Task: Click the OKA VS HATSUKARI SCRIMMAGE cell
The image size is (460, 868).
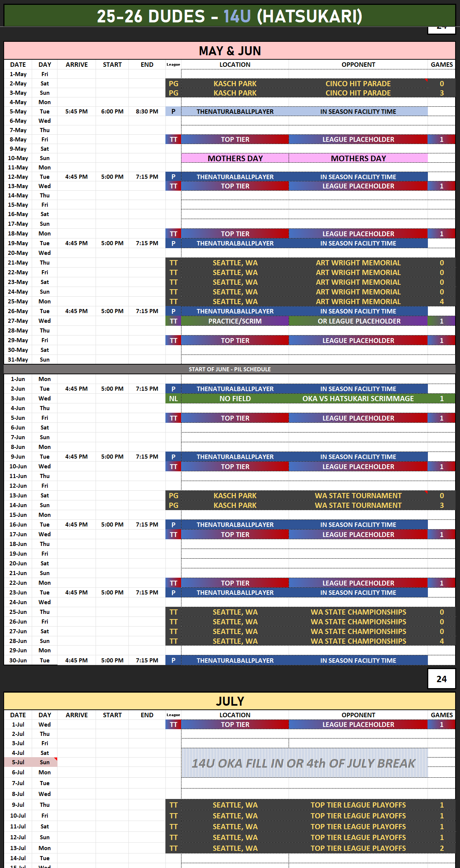Action: [x=358, y=399]
